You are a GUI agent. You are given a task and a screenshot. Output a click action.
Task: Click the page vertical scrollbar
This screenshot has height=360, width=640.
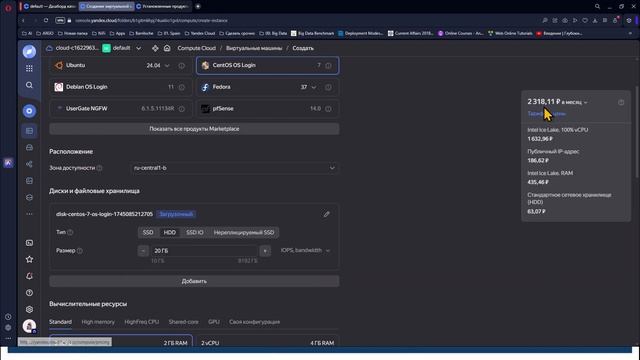click(x=636, y=132)
